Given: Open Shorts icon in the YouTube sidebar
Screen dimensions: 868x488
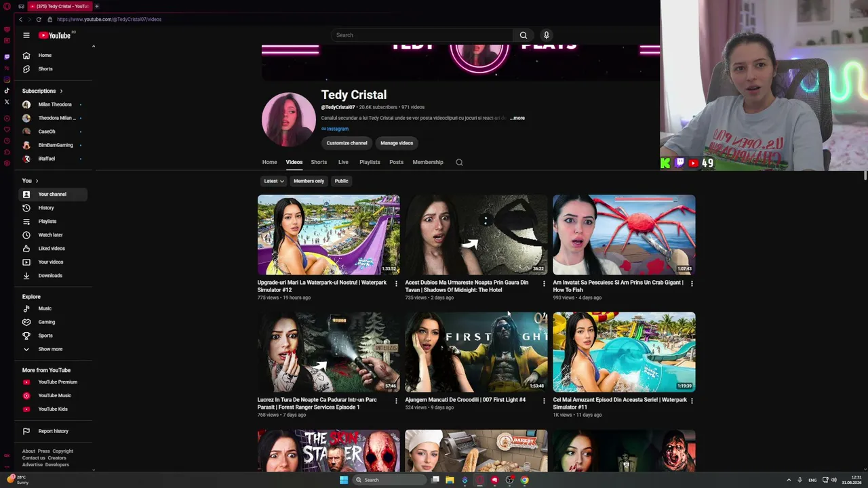Looking at the screenshot, I should coord(26,68).
